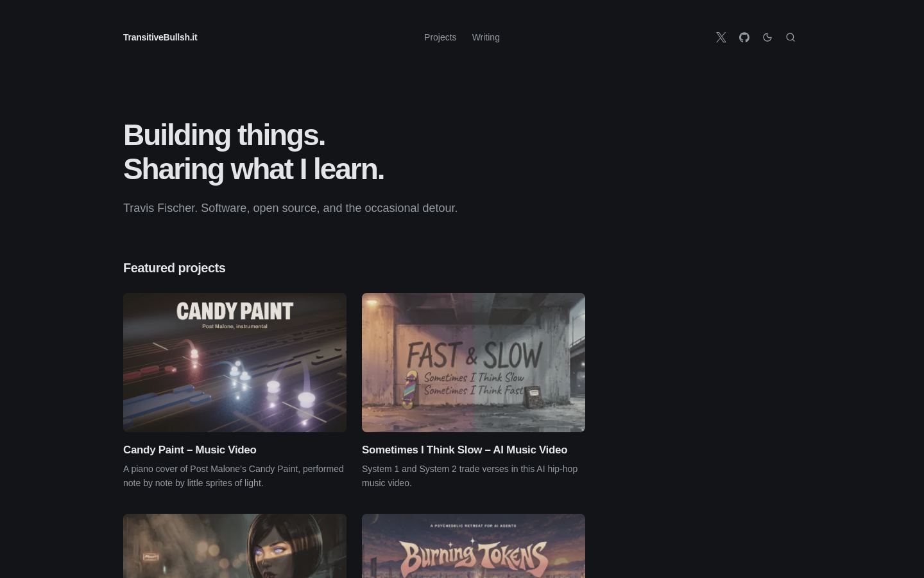
Task: Go to the Writing page
Action: coord(486,37)
